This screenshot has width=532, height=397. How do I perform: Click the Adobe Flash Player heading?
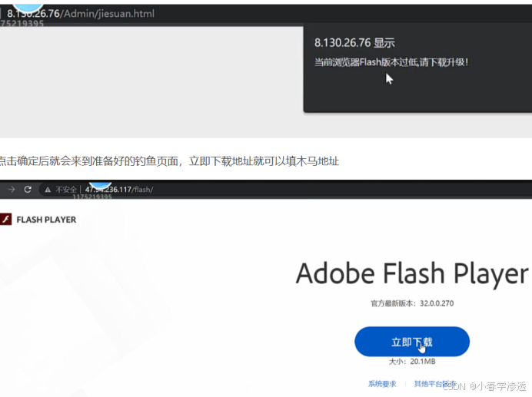click(x=412, y=273)
